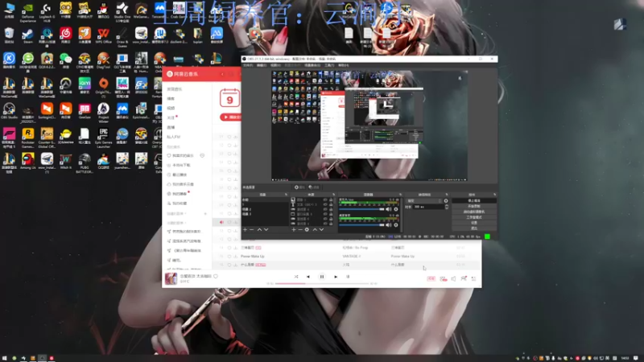Enable Studio Mode in OBS controls
Viewport: 644px width, 362px height.
(474, 217)
